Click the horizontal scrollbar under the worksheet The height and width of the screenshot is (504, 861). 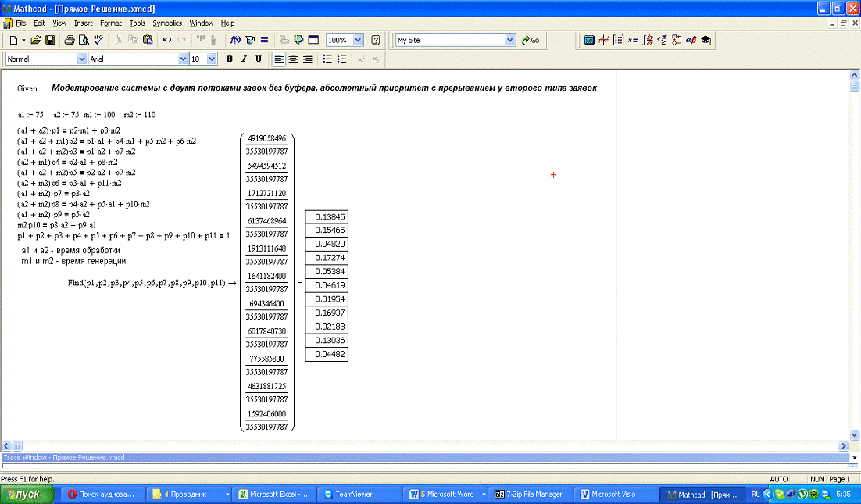[422, 445]
